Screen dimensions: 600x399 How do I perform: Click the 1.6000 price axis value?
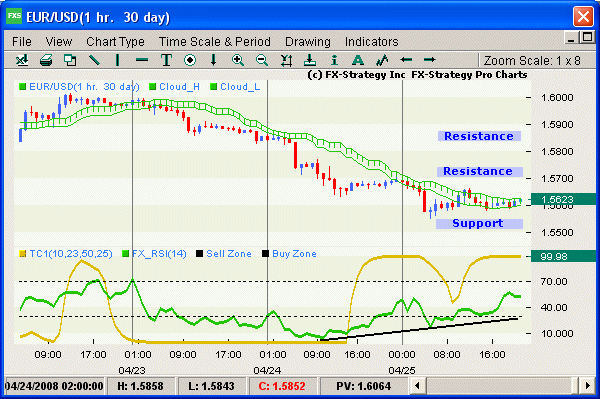coord(557,97)
